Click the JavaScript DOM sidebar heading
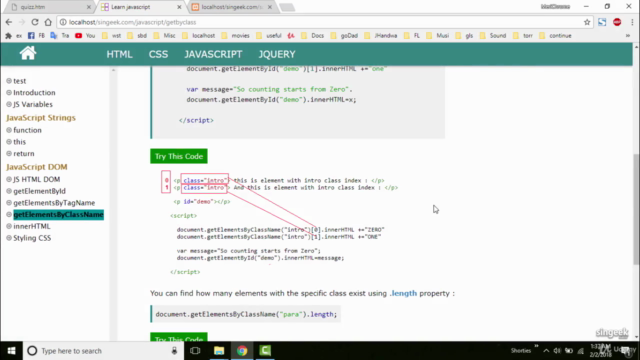This screenshot has width=640, height=360. [37, 167]
